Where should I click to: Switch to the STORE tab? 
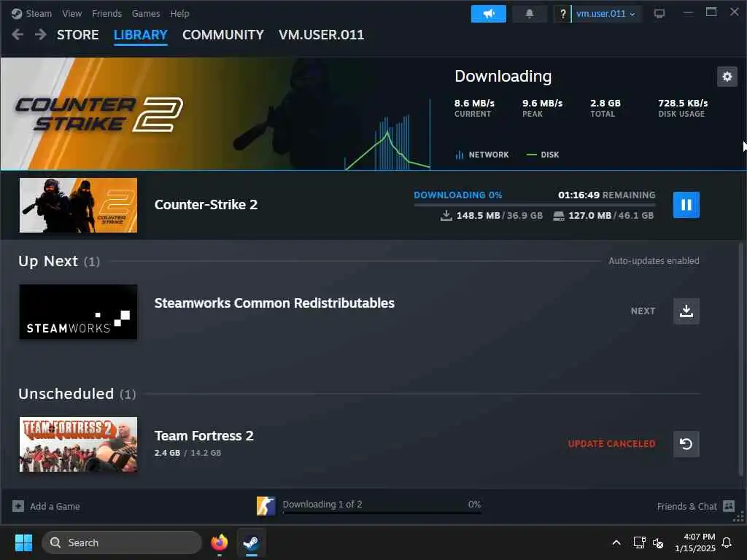click(77, 35)
